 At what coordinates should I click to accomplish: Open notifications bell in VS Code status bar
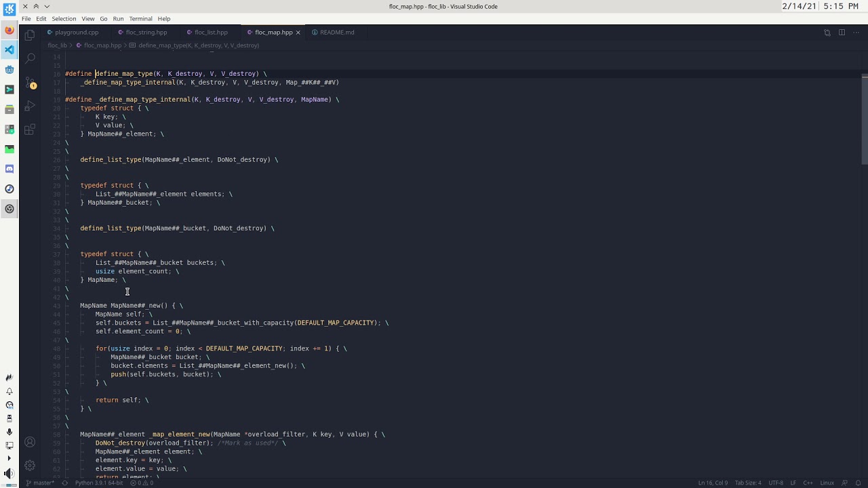pos(858,483)
